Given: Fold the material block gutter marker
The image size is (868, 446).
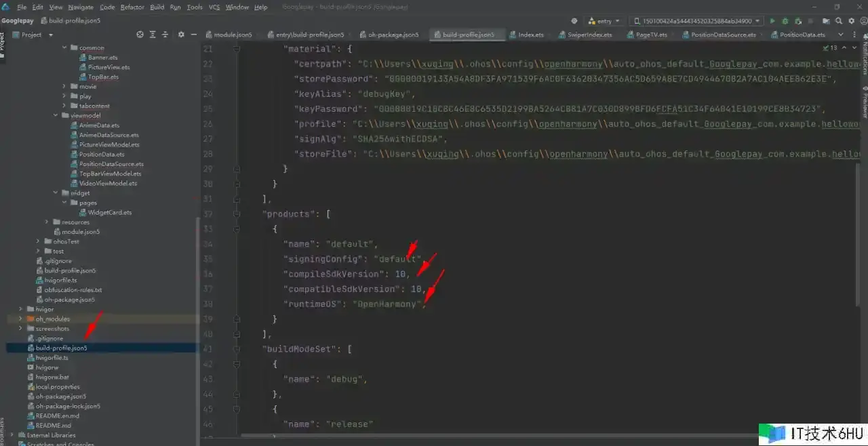Looking at the screenshot, I should [237, 49].
